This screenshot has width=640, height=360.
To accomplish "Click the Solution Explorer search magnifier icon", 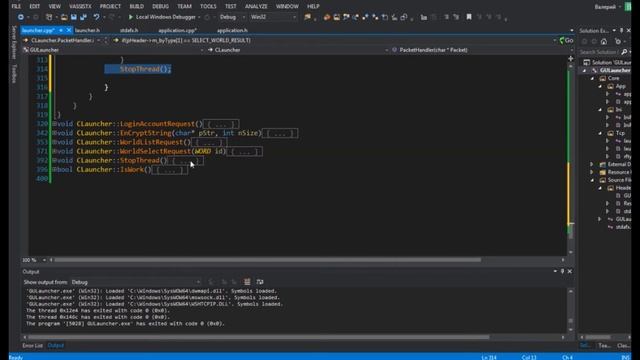I will pos(624,52).
